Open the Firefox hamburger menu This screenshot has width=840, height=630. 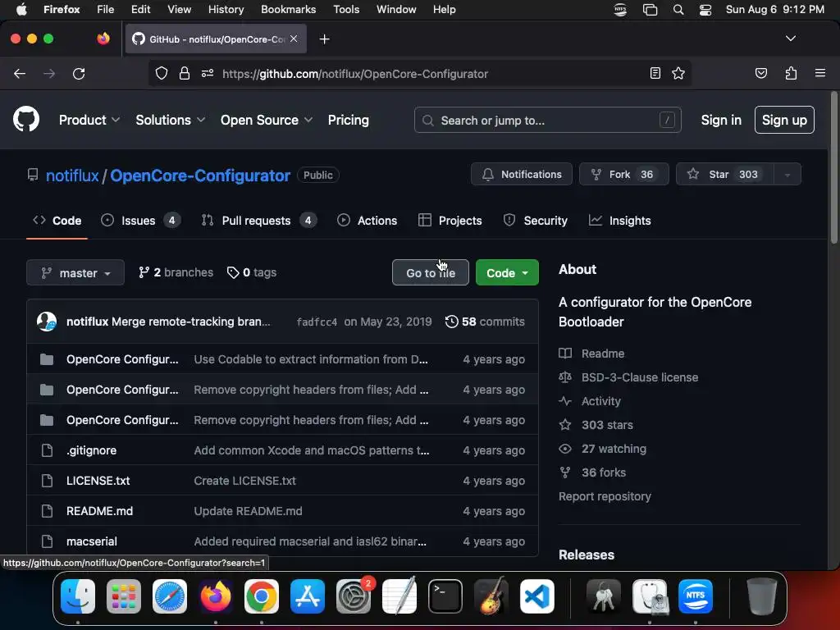pos(819,73)
